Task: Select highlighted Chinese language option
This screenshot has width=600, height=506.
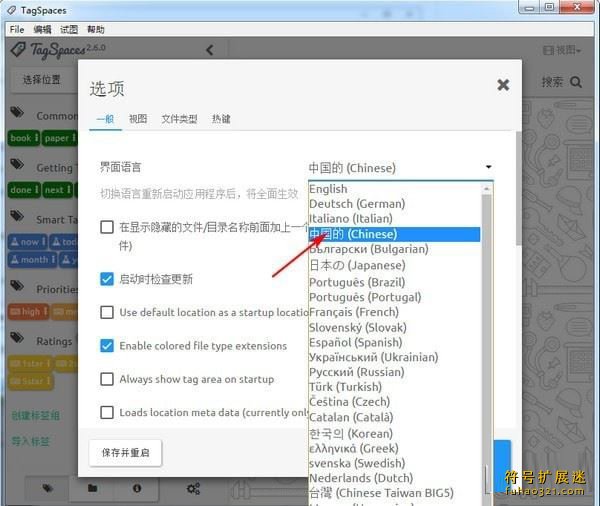Action: tap(395, 234)
